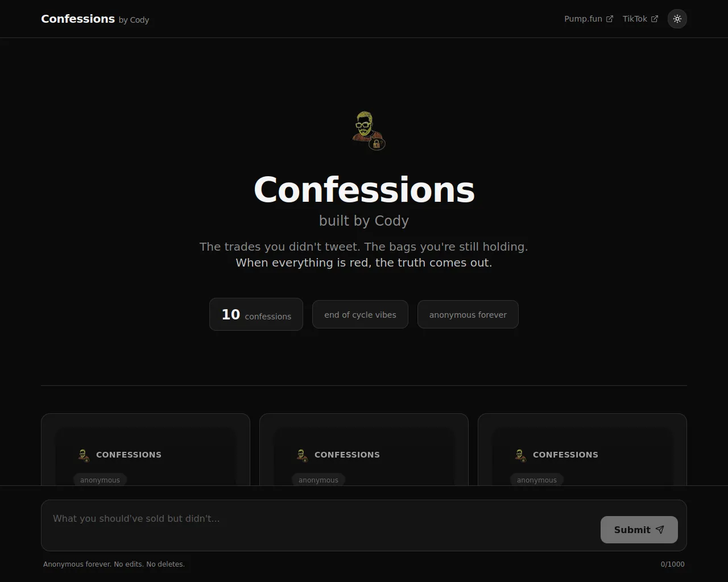
Task: Open the TikTok external link
Action: (640, 19)
